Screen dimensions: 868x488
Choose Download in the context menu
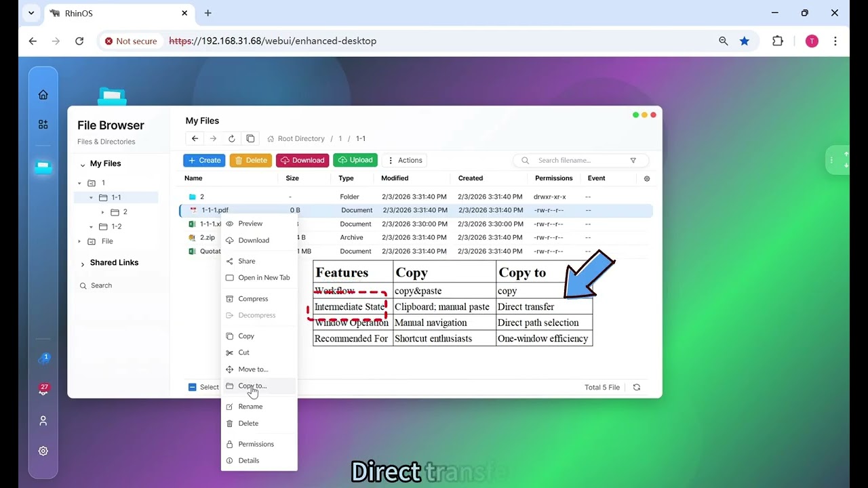point(259,240)
